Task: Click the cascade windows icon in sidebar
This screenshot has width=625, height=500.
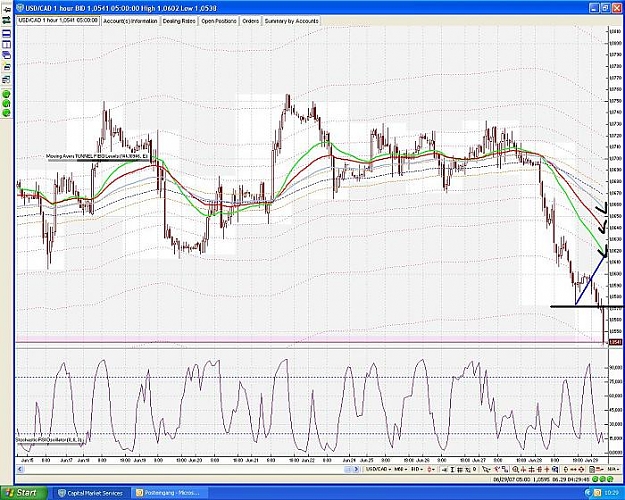Action: pyautogui.click(x=6, y=54)
